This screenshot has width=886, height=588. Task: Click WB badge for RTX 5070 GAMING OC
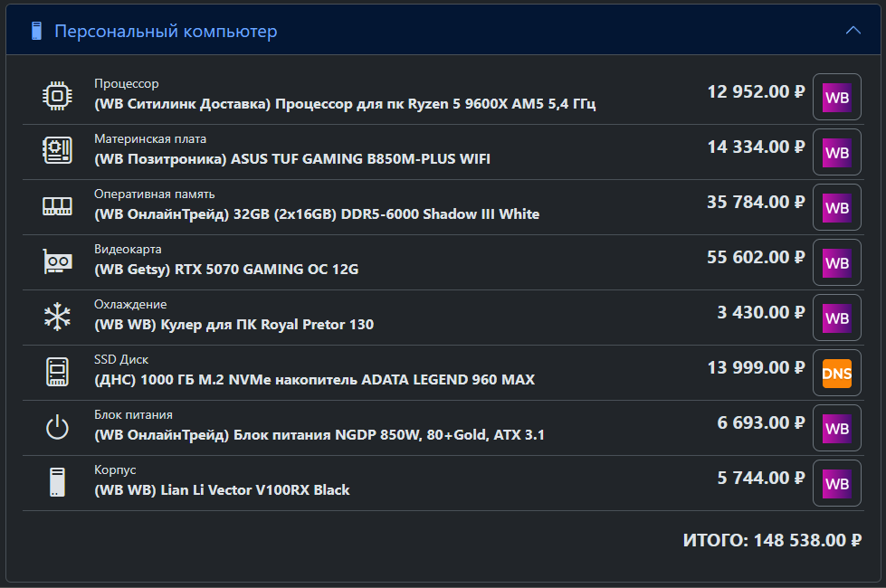[x=837, y=262]
